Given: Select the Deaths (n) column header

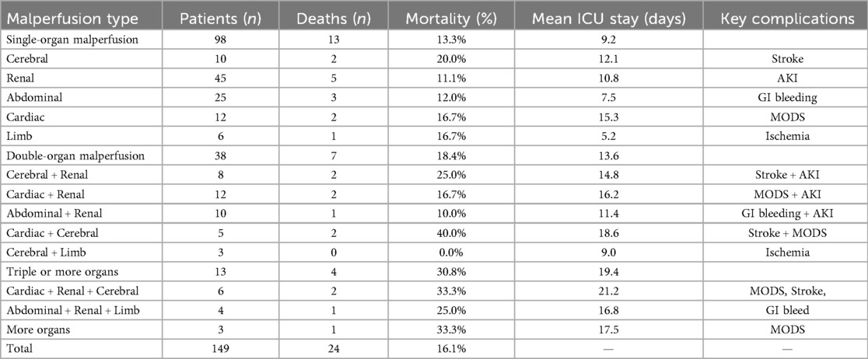Looking at the screenshot, I should click(x=334, y=17).
